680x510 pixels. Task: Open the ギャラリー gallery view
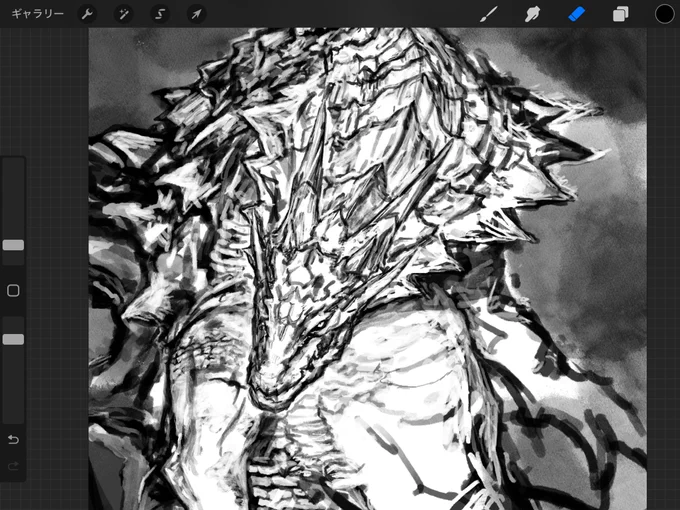coord(38,14)
